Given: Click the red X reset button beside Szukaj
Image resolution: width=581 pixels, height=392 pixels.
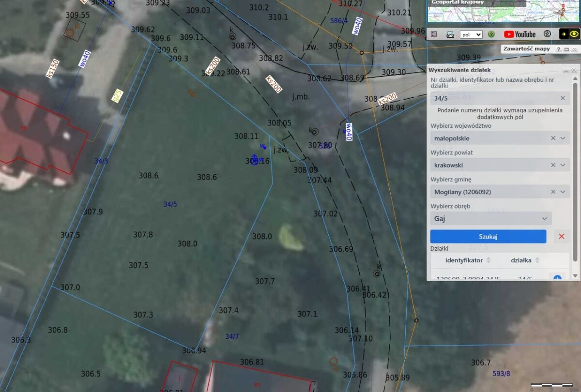Looking at the screenshot, I should pos(562,237).
